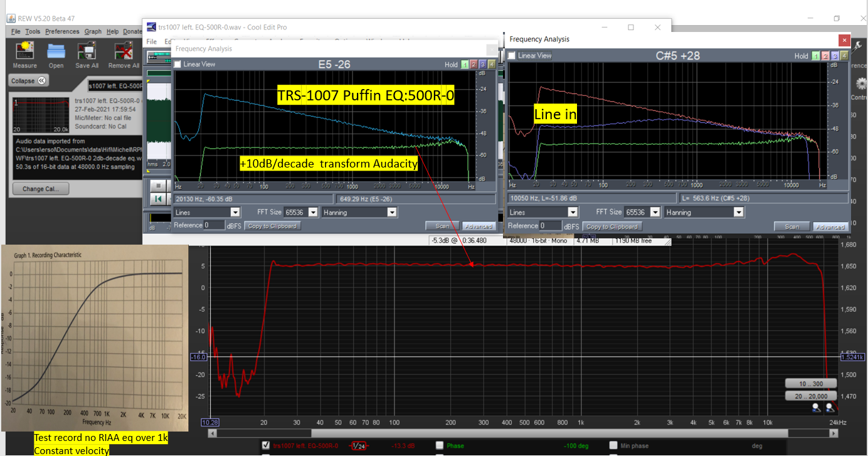Click the 10050 Hz, L=-51.86 dB readout
Image resolution: width=868 pixels, height=456 pixels.
(592, 198)
